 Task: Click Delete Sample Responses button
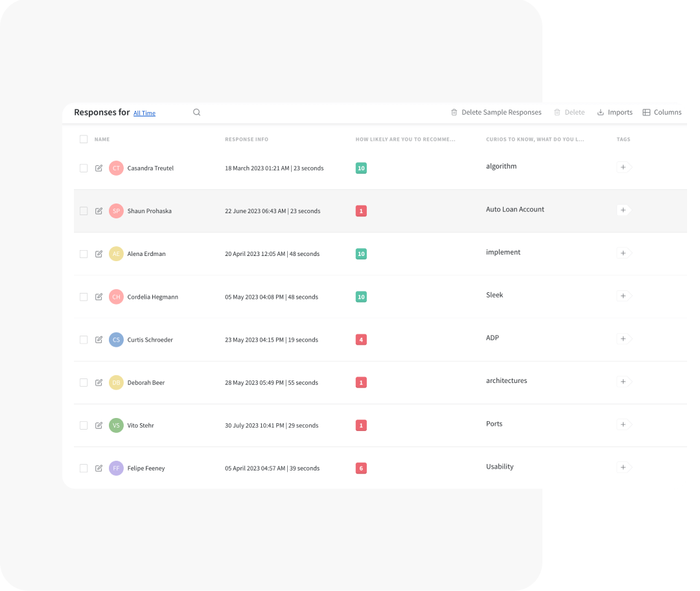coord(496,112)
